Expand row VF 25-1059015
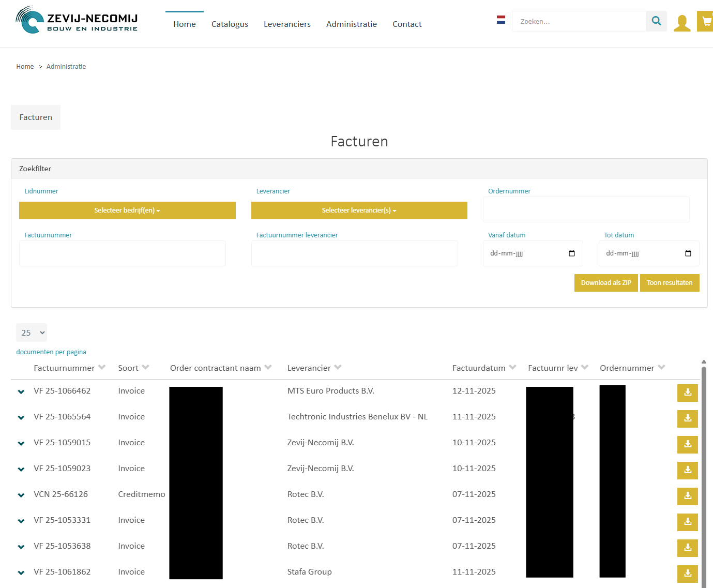Viewport: 713px width, 588px height. (21, 444)
